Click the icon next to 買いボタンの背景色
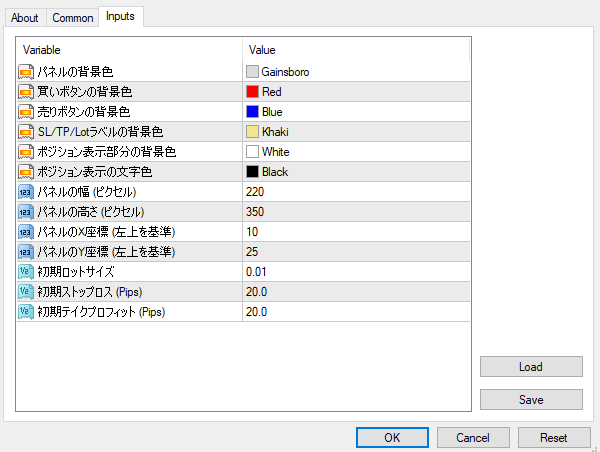This screenshot has width=600, height=452. coord(26,92)
